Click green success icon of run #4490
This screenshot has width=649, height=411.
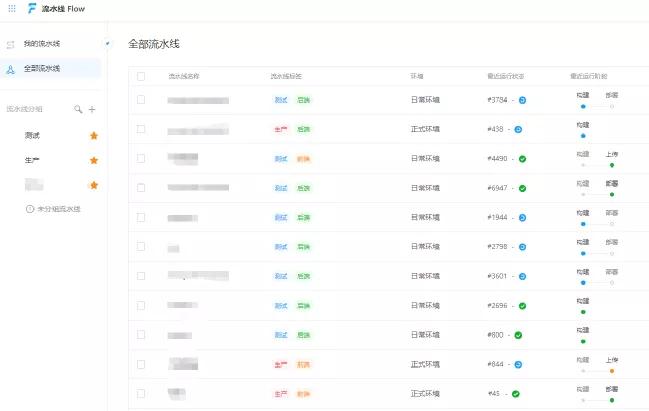[x=522, y=159]
